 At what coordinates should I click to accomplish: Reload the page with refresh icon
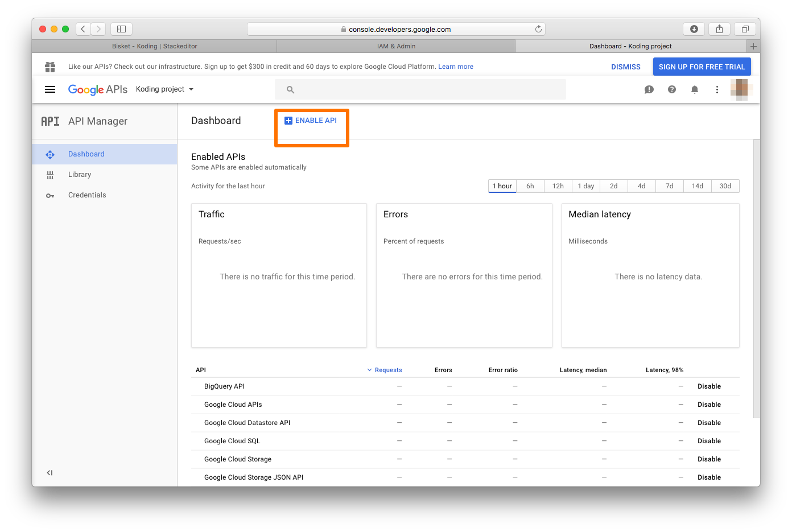pos(538,29)
